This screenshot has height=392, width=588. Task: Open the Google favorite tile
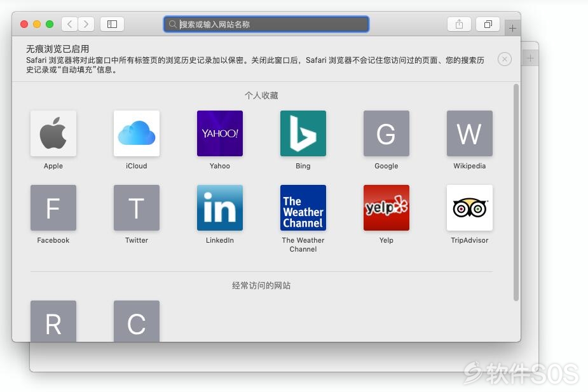coord(386,133)
